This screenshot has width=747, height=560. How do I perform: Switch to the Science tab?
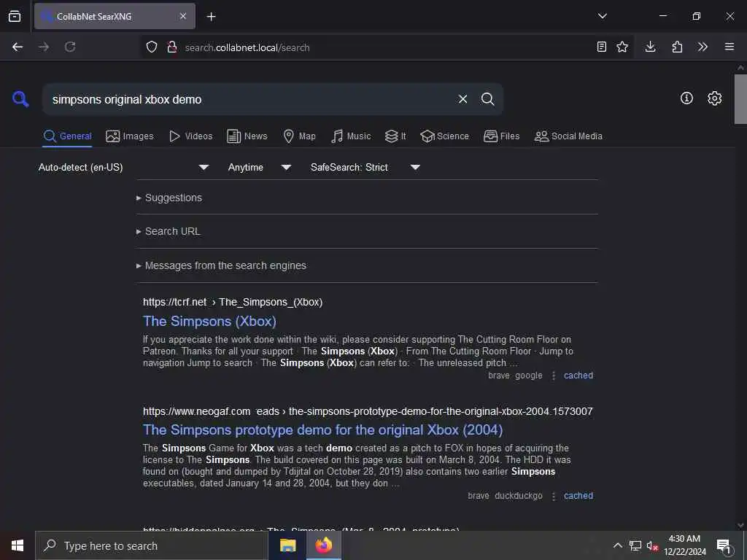(444, 136)
